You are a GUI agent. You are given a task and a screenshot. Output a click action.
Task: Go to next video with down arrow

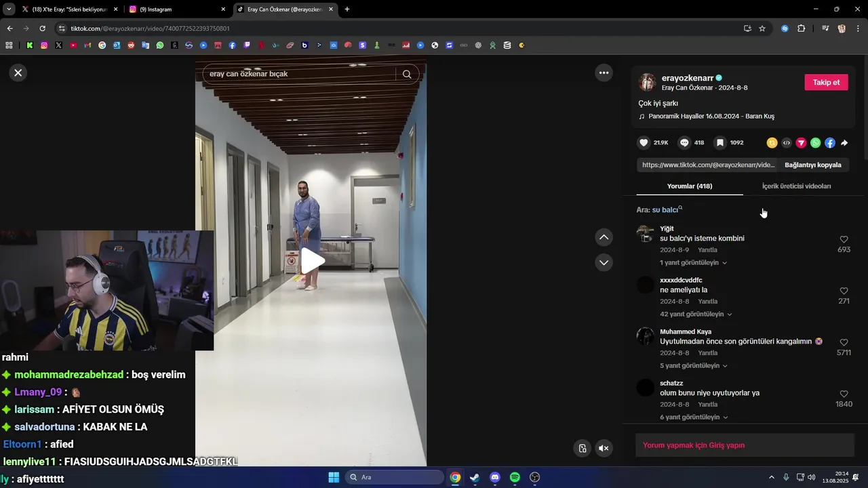pos(604,262)
